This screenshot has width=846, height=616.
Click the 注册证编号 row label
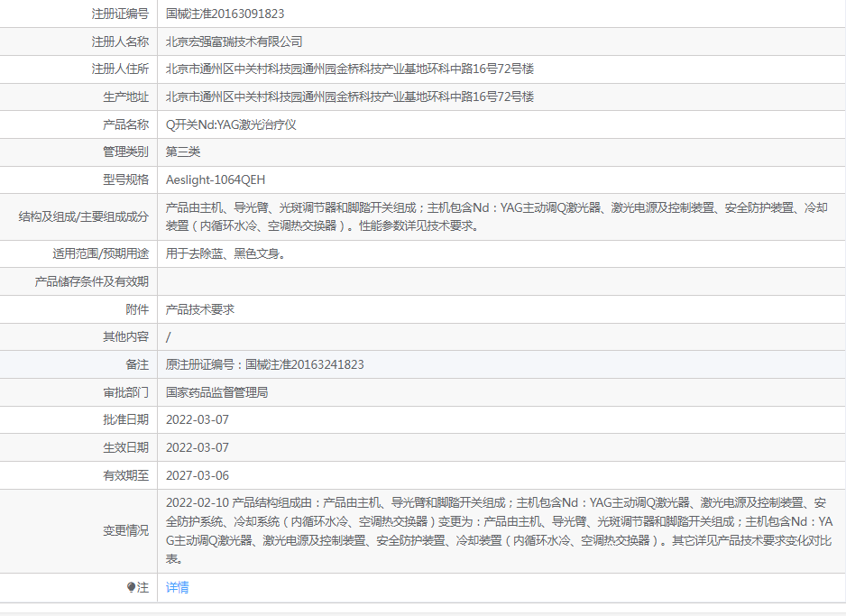click(120, 14)
